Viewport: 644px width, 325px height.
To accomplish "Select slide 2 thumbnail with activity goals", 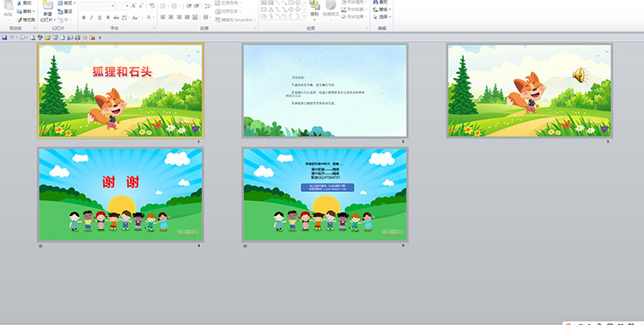I will coord(325,91).
